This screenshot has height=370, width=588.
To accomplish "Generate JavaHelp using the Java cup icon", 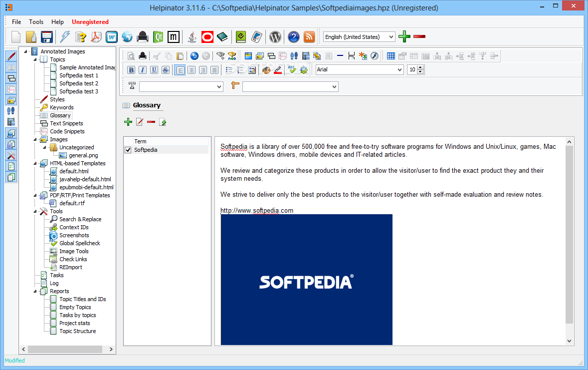I will point(192,37).
